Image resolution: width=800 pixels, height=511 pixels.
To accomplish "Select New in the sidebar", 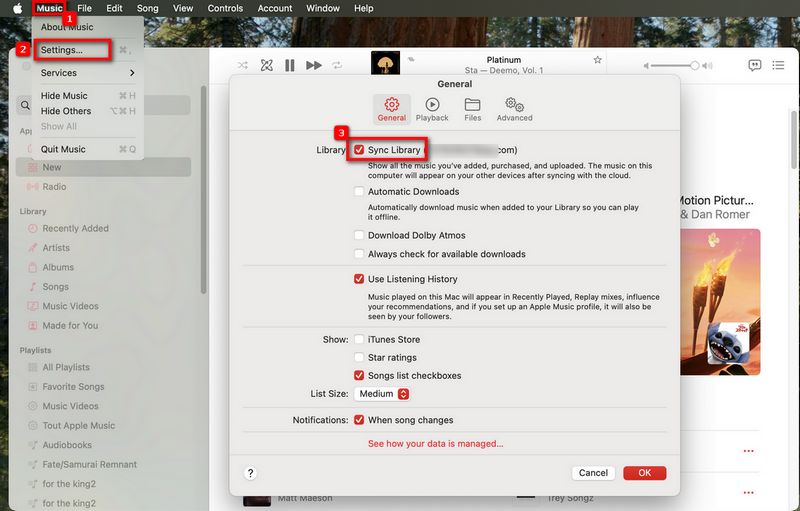I will [x=104, y=167].
